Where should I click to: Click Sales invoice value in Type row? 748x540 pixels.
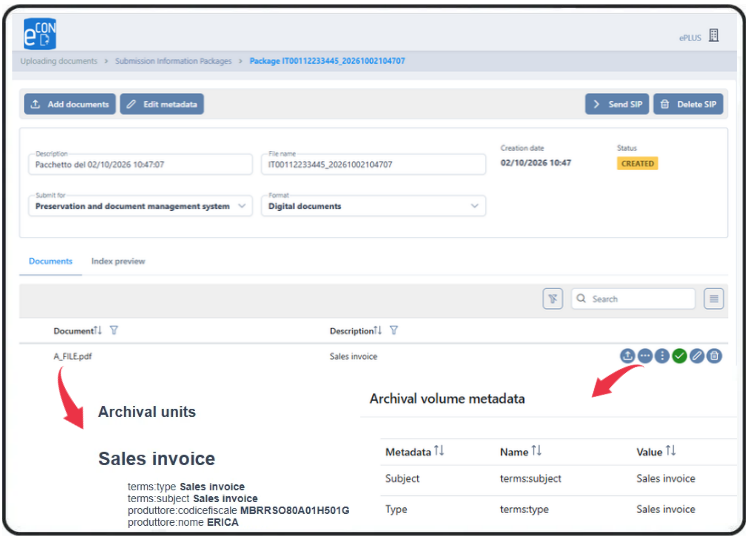click(x=665, y=509)
